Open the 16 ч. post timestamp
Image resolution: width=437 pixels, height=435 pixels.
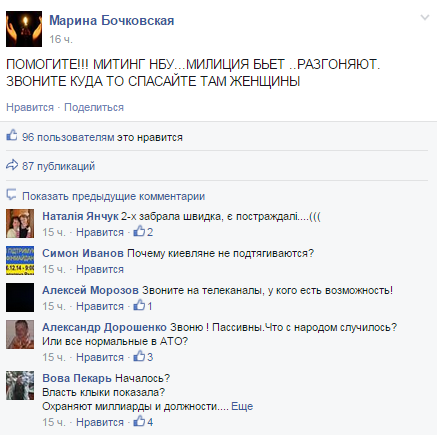pyautogui.click(x=61, y=39)
